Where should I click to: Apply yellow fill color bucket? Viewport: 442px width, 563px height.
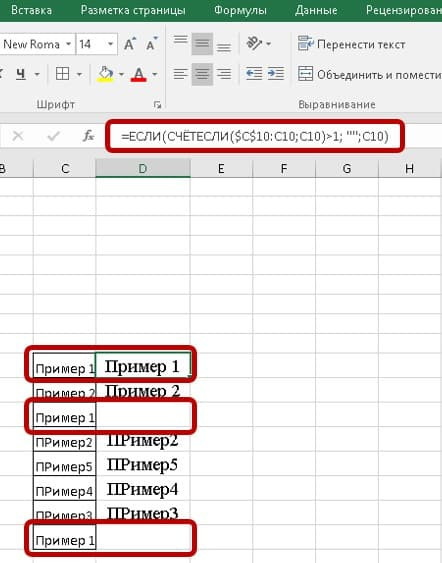click(x=106, y=74)
